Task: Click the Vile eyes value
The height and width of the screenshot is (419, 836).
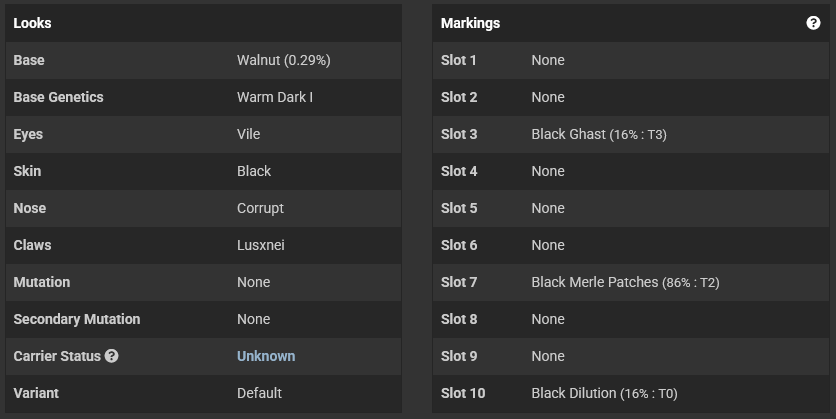Action: [x=248, y=134]
